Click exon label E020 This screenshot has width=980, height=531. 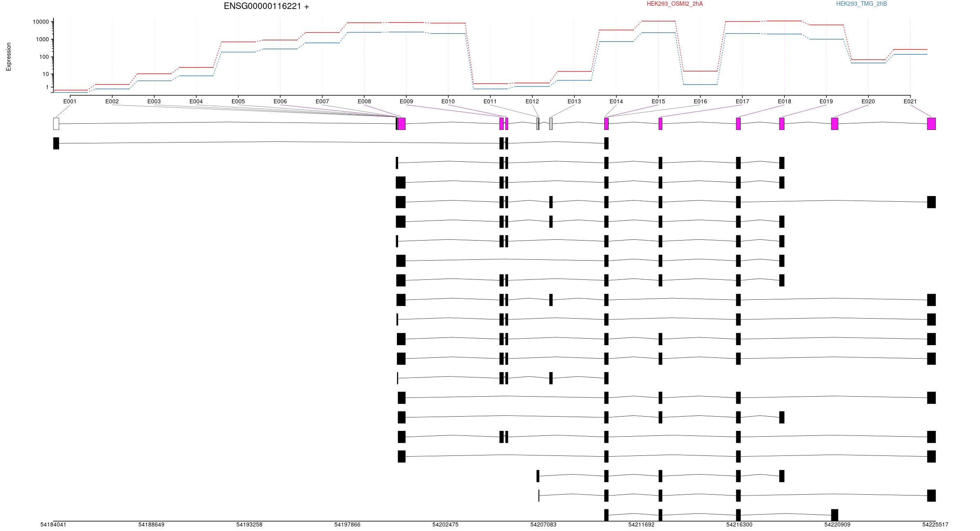868,101
